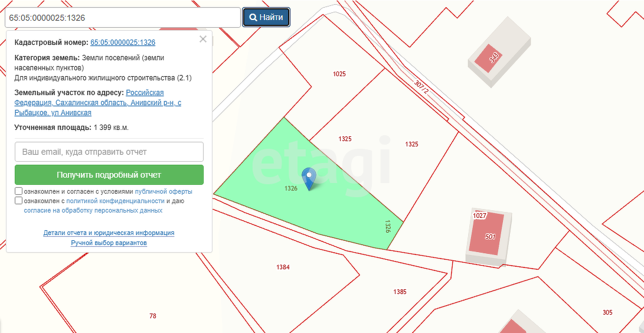Open политикой конфиденциальности link
This screenshot has height=333, width=644.
click(115, 201)
